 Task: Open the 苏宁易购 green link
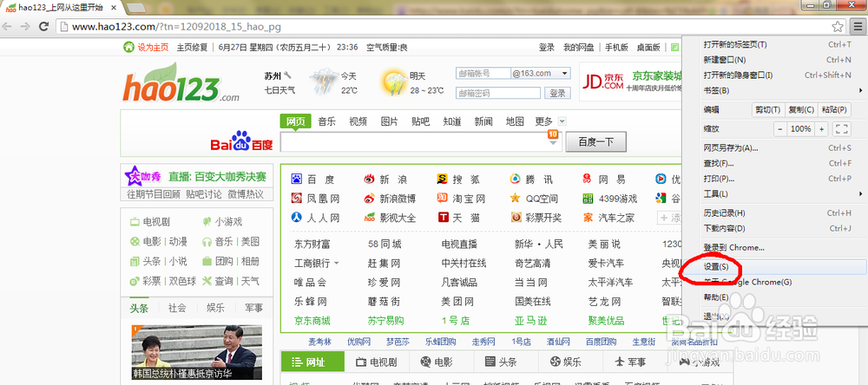pos(386,321)
